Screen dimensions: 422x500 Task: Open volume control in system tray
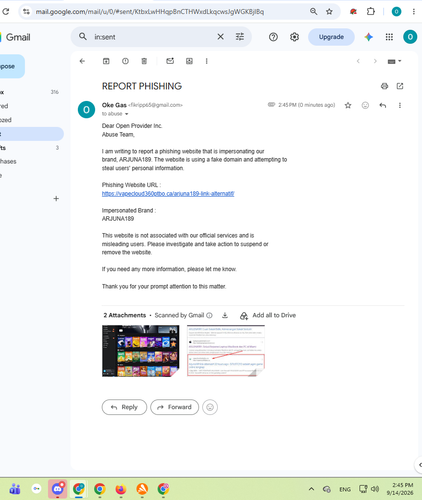375,489
